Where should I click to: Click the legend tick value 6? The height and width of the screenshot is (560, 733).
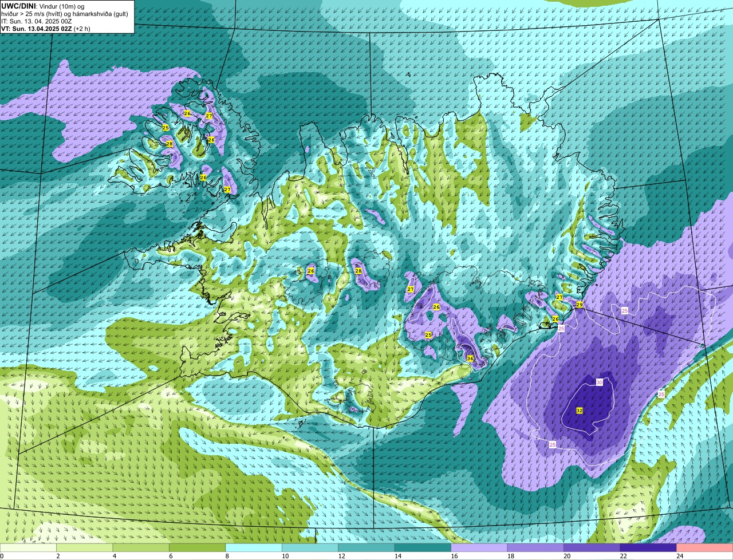click(170, 556)
